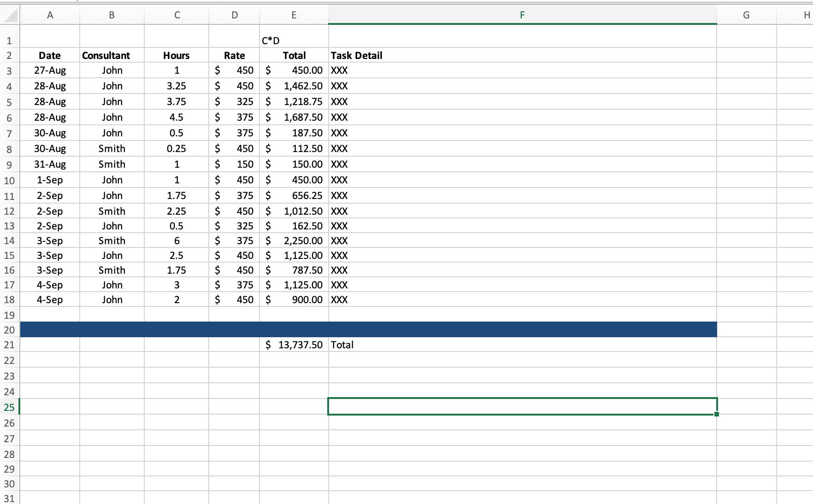Screen dimensions: 813x504
Task: Select column B header
Action: coord(112,15)
